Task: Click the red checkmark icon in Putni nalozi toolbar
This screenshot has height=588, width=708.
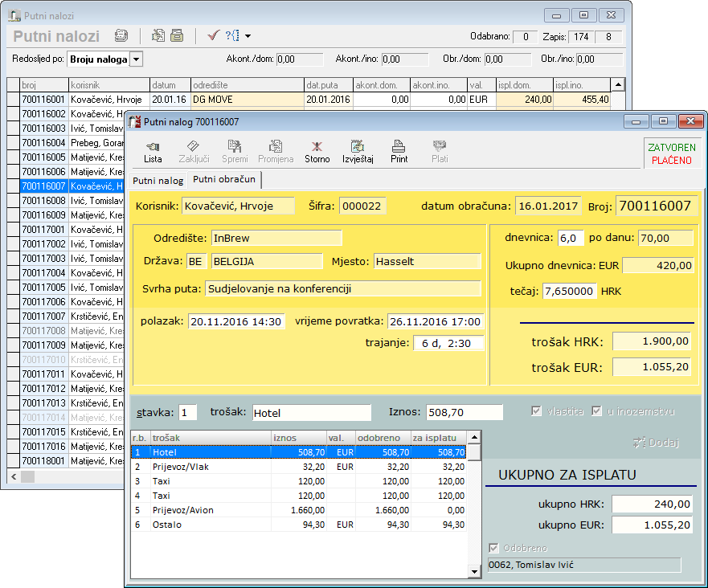Action: pyautogui.click(x=213, y=35)
